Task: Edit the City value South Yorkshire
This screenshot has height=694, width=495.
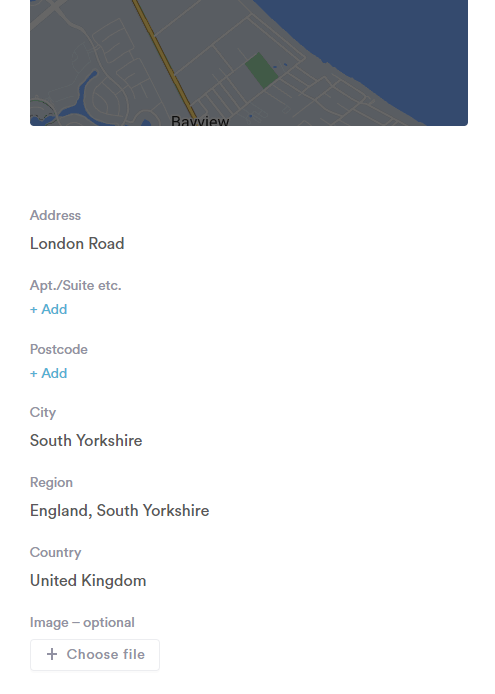Action: [x=86, y=440]
